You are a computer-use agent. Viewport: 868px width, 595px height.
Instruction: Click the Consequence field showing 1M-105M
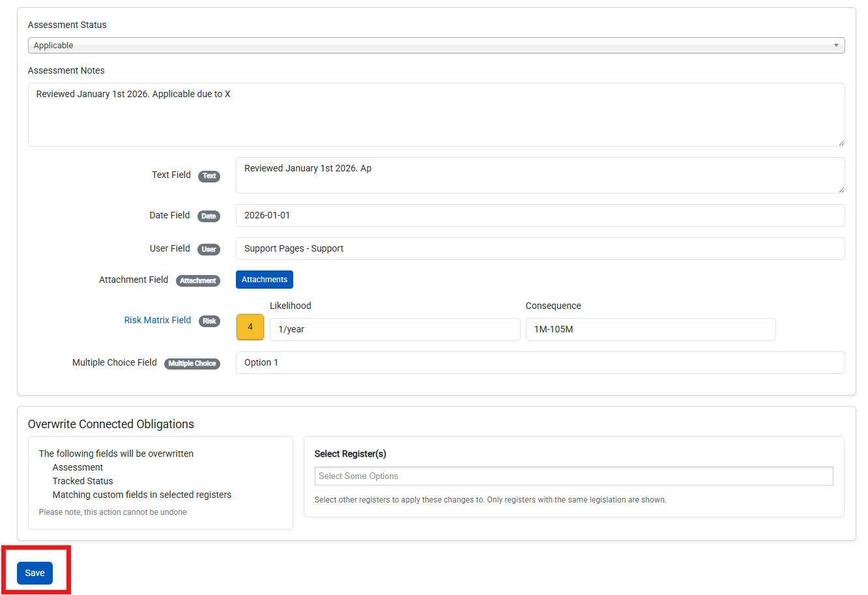click(x=650, y=330)
